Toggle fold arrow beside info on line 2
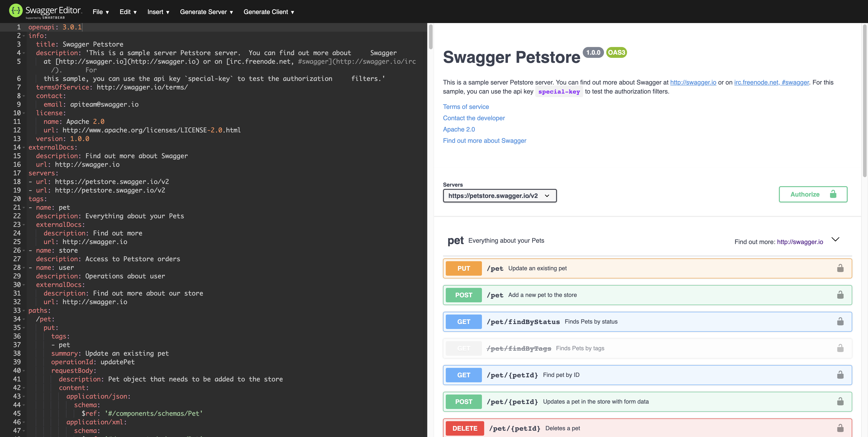The image size is (868, 437). click(24, 36)
